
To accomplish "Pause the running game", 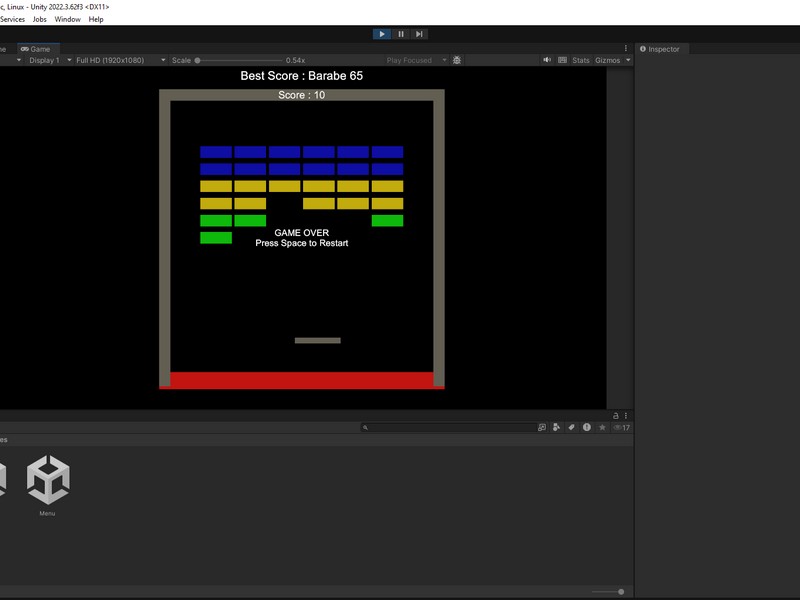I will coord(401,34).
